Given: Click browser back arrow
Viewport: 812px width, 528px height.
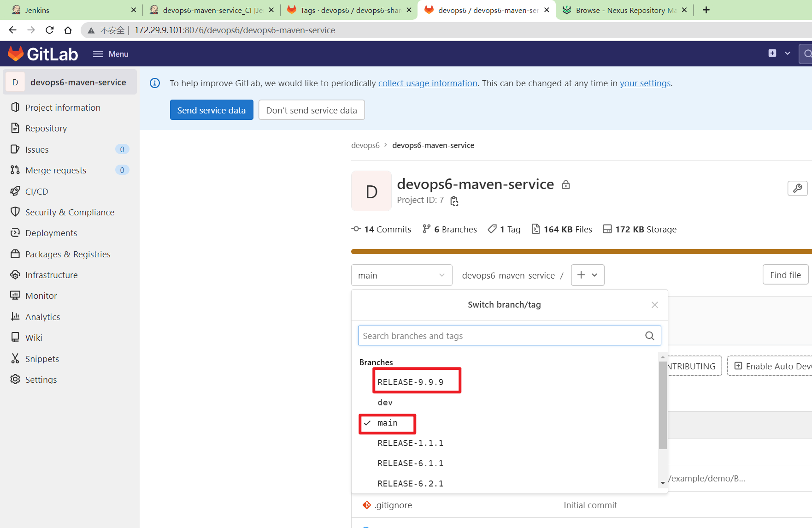Looking at the screenshot, I should coord(12,30).
